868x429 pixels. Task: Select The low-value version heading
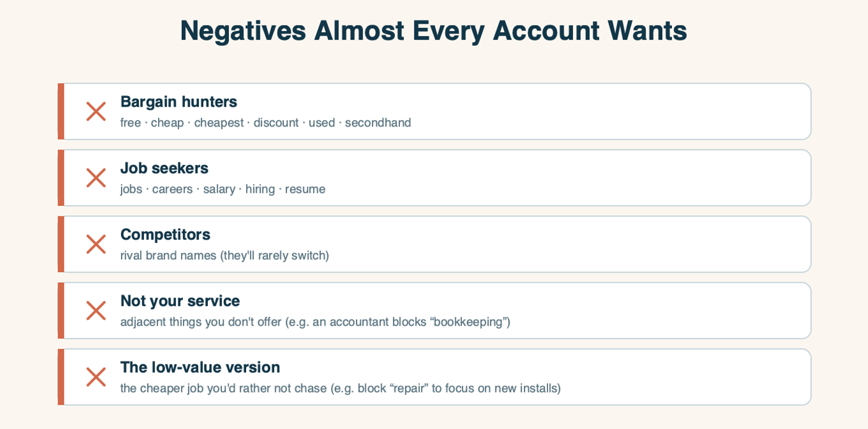[x=200, y=367]
